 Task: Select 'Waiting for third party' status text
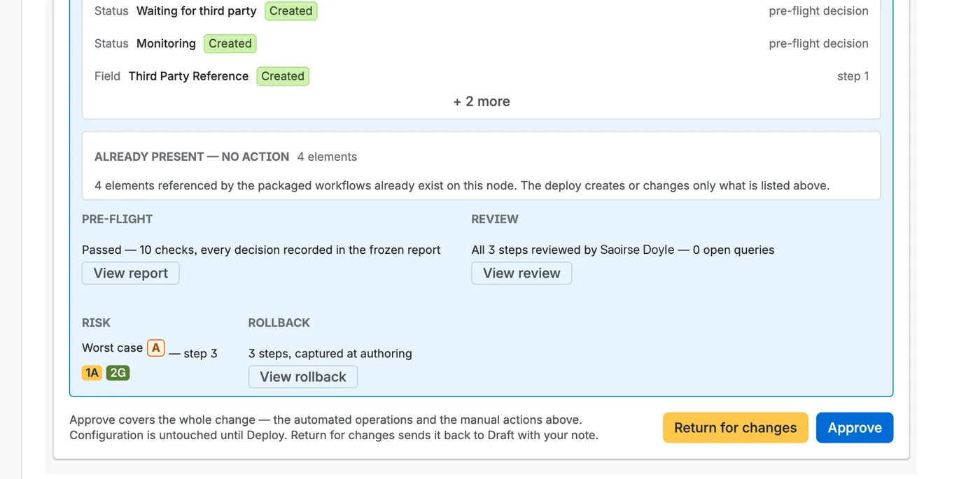coord(197,10)
